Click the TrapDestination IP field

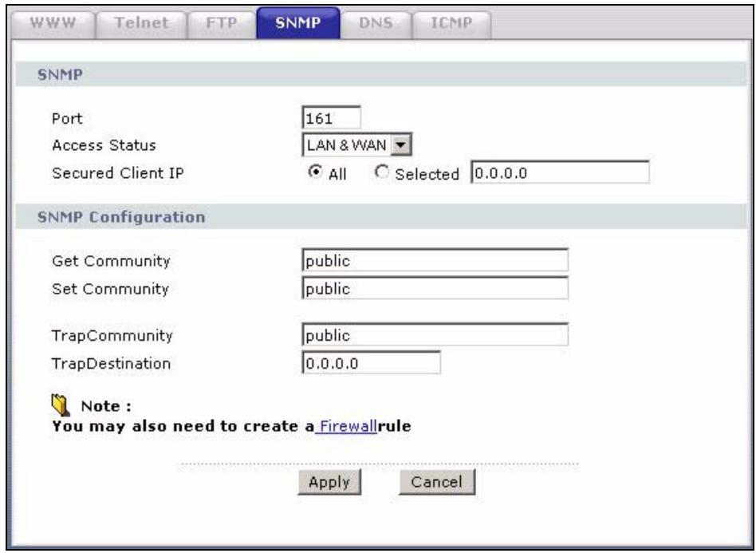372,362
